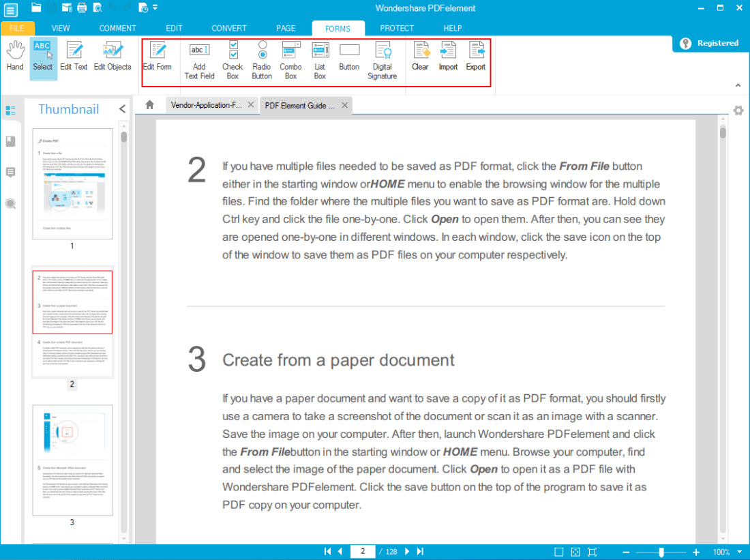
Task: Open the Search panel in left sidebar
Action: [x=11, y=203]
